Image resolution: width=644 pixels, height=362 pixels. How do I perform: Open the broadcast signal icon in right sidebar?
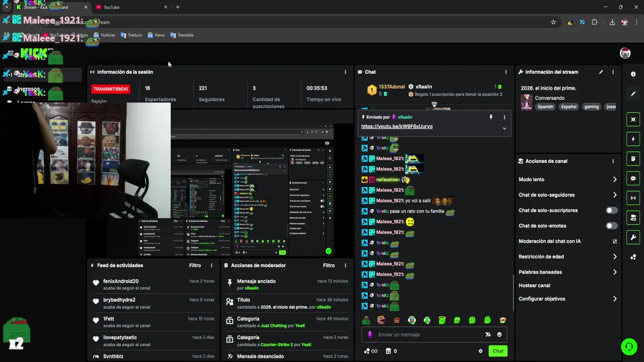[x=633, y=198]
